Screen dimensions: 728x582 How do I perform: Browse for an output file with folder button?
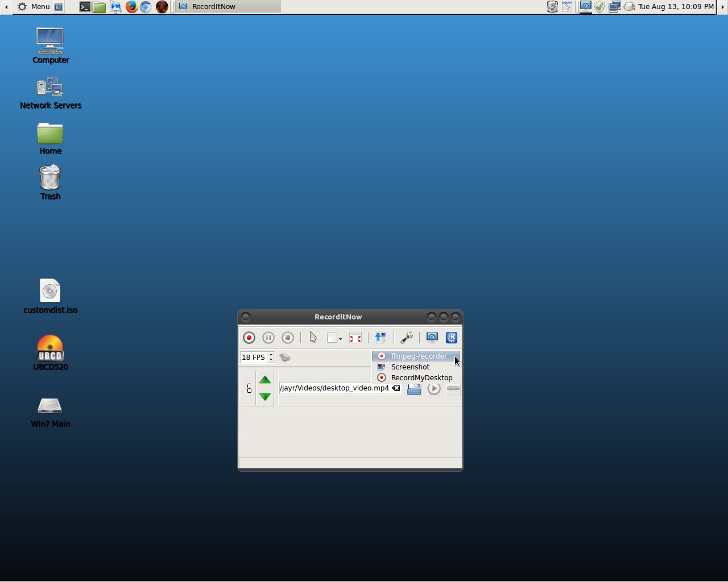click(413, 389)
